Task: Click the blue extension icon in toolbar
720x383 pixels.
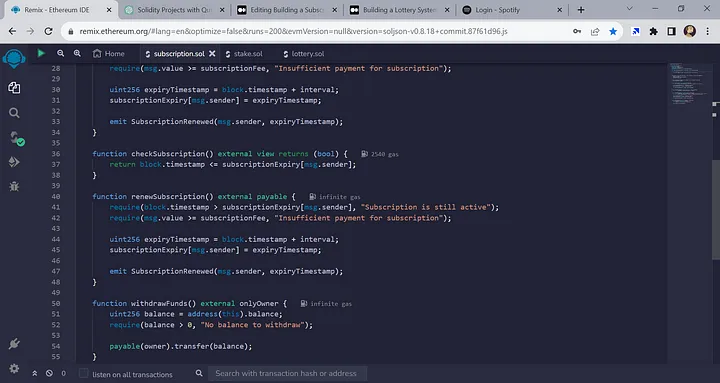Action: [x=636, y=31]
